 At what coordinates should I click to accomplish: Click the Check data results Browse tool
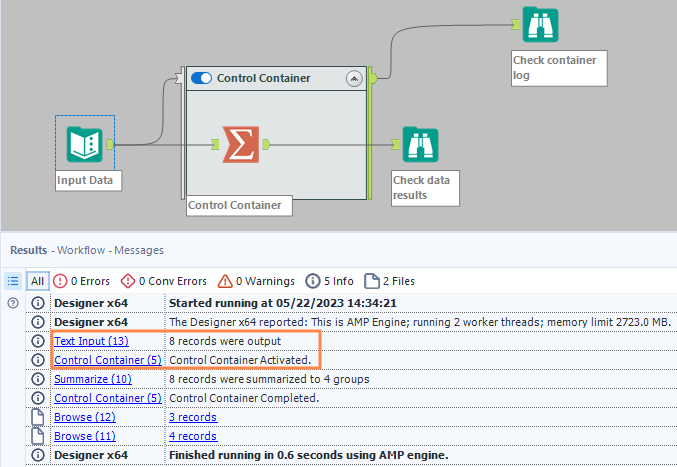pyautogui.click(x=421, y=145)
